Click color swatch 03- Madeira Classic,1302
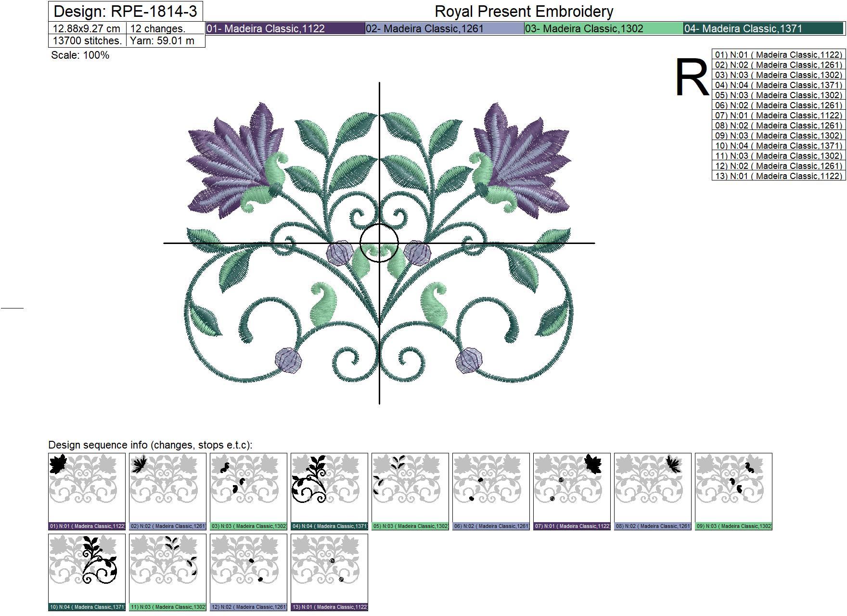This screenshot has height=616, width=847. (x=604, y=28)
